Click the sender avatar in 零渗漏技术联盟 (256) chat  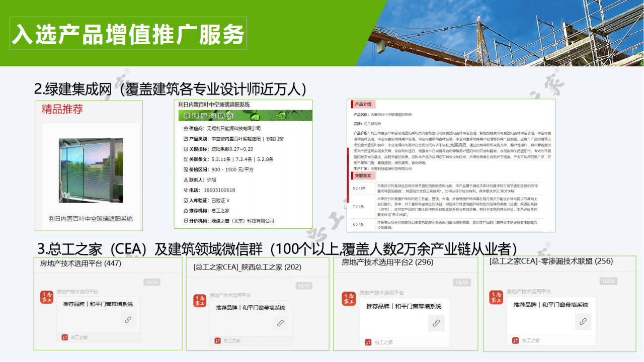point(496,297)
